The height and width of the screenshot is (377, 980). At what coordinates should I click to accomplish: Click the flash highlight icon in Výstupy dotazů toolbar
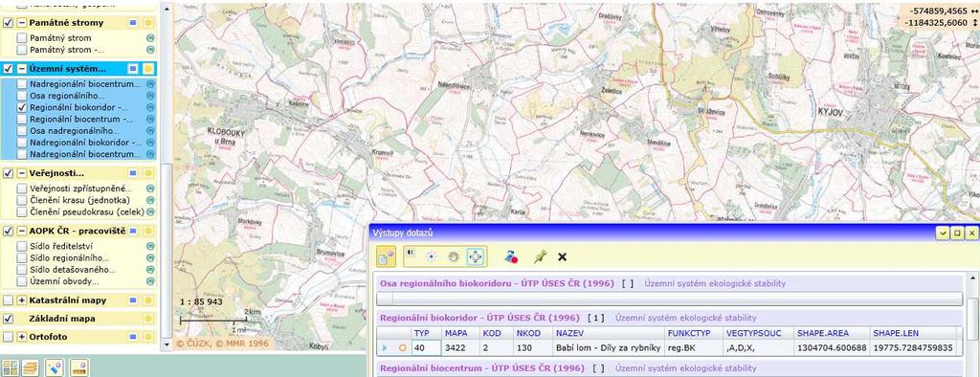point(432,256)
